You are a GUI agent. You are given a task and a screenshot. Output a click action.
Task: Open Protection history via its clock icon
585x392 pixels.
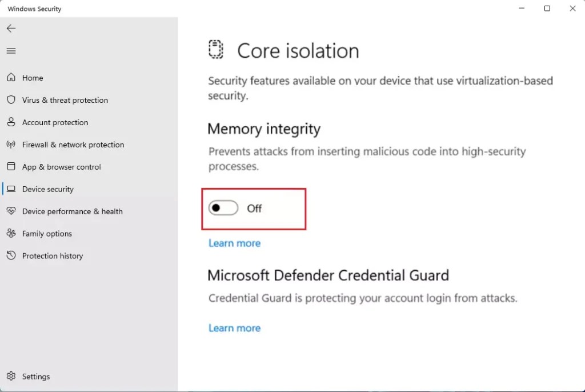pos(11,255)
